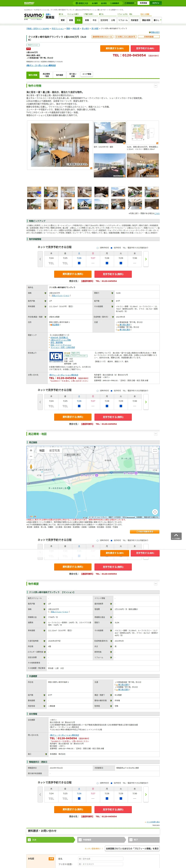Click プロフィール情報を表示 button
This screenshot has width=186, height=868.
tap(132, 848)
